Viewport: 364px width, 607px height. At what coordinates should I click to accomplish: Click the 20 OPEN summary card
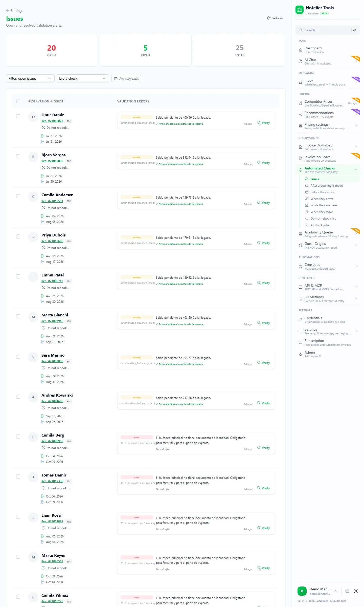click(52, 50)
